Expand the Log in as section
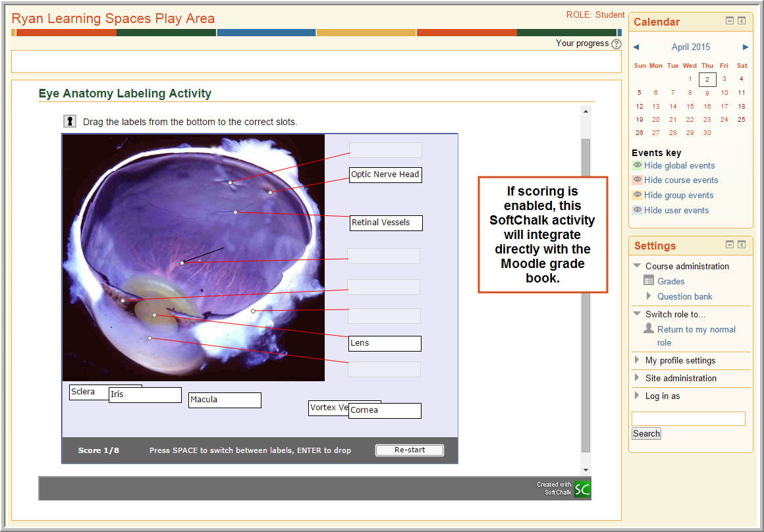The image size is (764, 532). 637,395
